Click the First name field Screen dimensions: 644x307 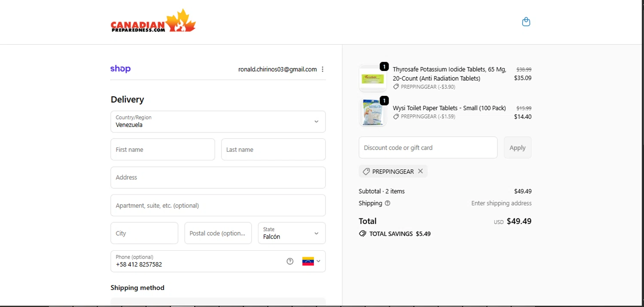(x=163, y=150)
